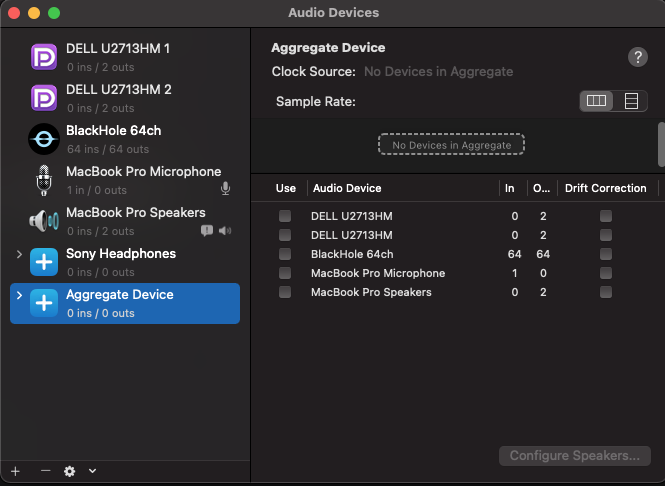Open the gear actions menu

click(x=70, y=471)
